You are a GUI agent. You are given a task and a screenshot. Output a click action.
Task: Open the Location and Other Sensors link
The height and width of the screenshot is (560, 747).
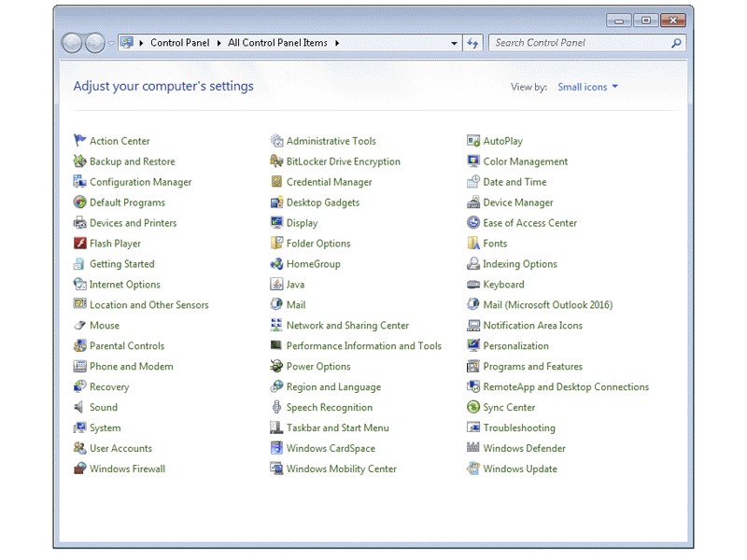pyautogui.click(x=148, y=304)
